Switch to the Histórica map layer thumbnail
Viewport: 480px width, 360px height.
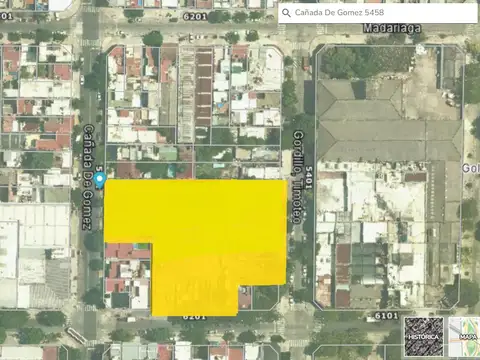pos(424,337)
